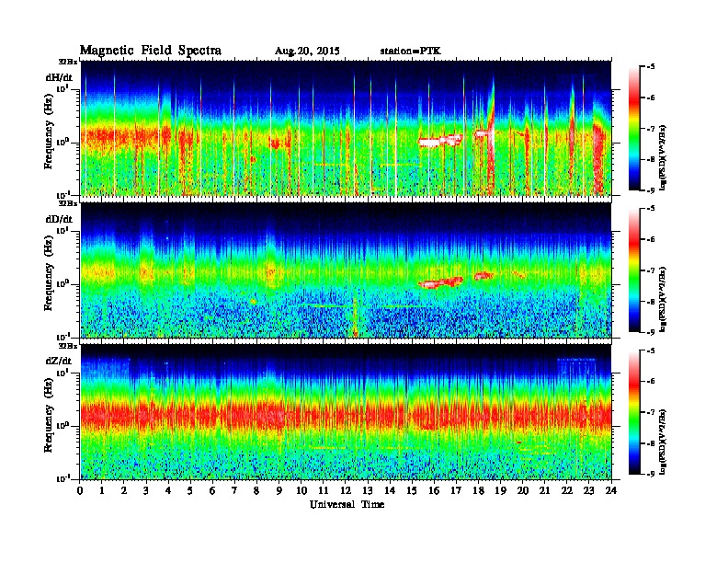This screenshot has height=563, width=728.
Task: Click hour tick label "15" on time axis
Action: click(412, 490)
